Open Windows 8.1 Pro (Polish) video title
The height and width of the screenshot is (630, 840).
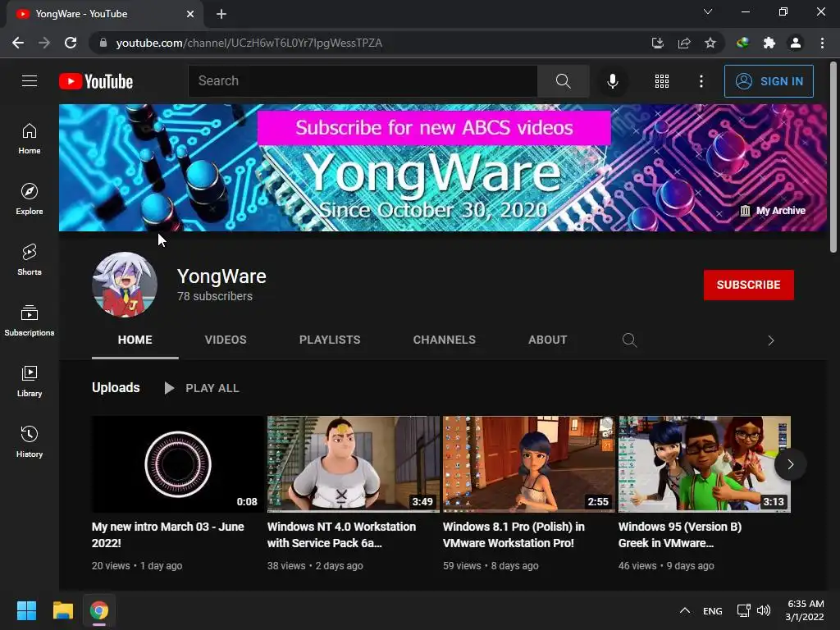514,535
